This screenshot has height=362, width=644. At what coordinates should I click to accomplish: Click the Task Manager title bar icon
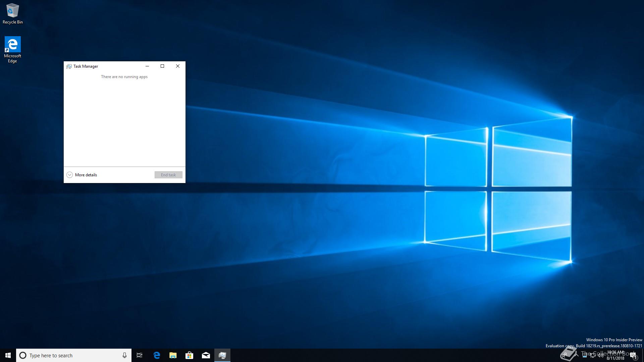click(x=69, y=66)
